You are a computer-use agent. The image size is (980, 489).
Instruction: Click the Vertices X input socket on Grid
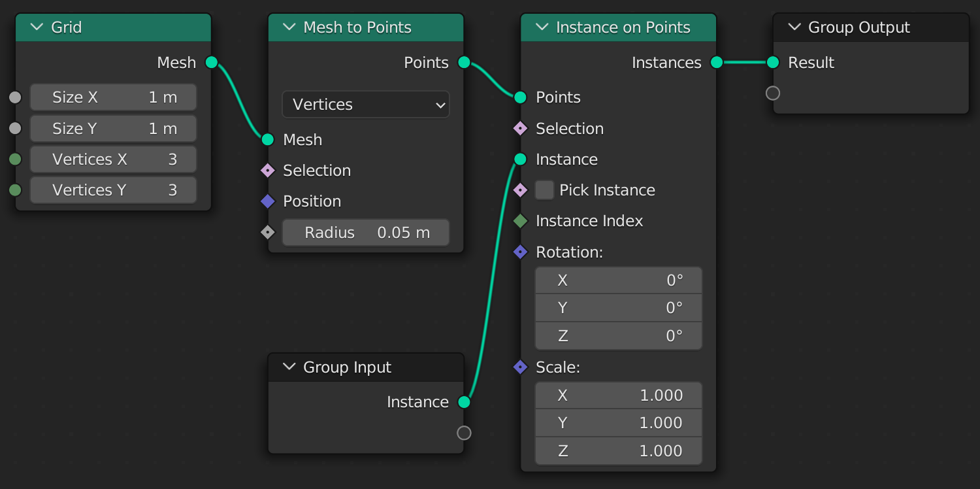click(15, 160)
